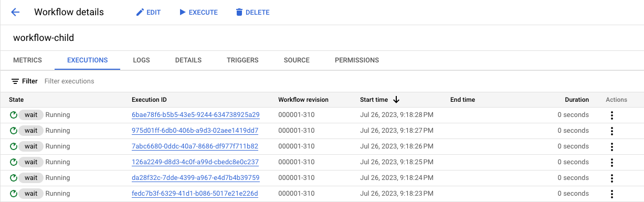Viewport: 644px width, 202px height.
Task: Click the play triangle next to Execute
Action: tap(183, 12)
